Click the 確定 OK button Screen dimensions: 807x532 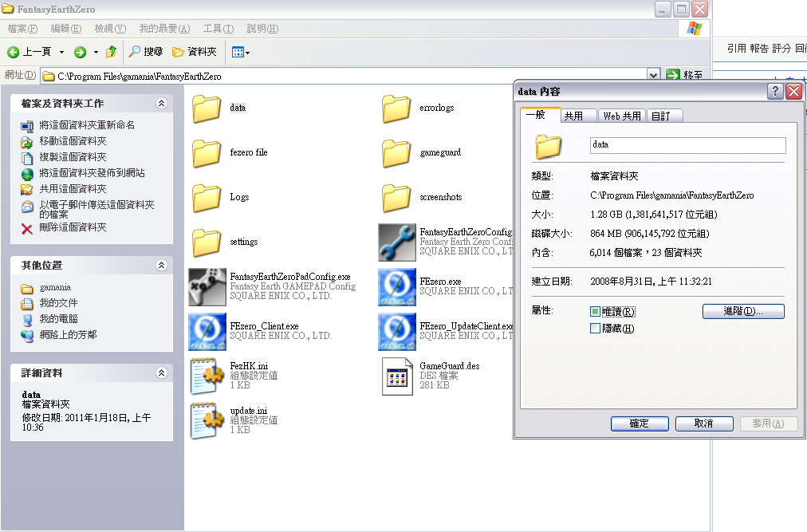[x=640, y=424]
